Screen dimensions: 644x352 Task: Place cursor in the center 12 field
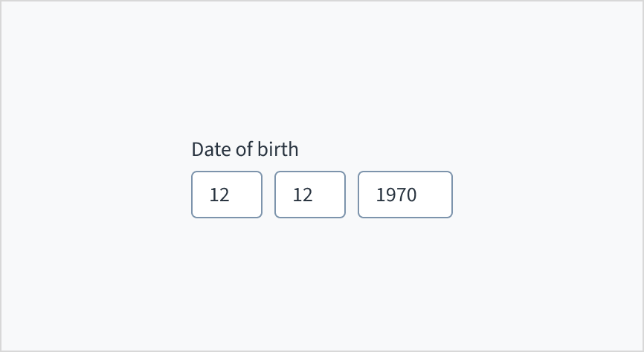click(310, 195)
